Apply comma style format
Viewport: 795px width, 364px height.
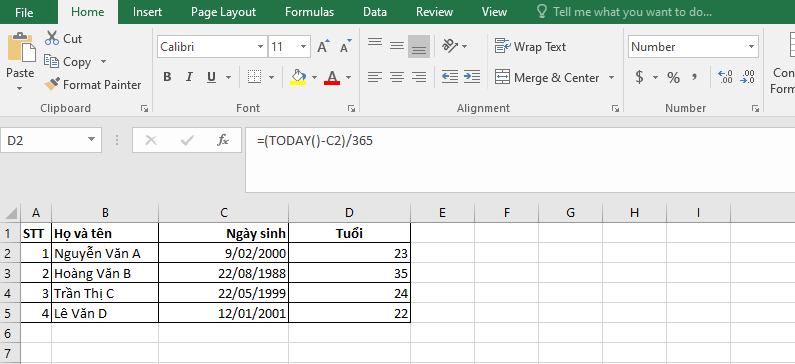[x=694, y=78]
